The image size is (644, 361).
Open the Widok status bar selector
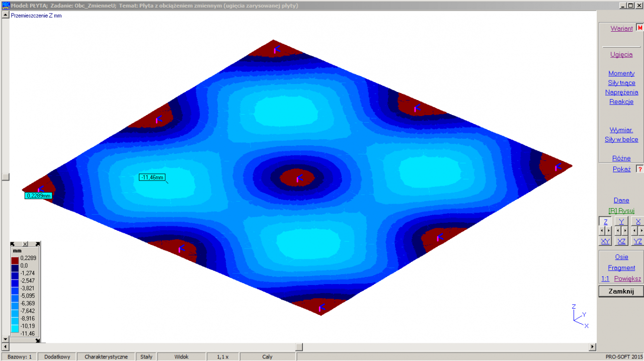click(x=181, y=356)
